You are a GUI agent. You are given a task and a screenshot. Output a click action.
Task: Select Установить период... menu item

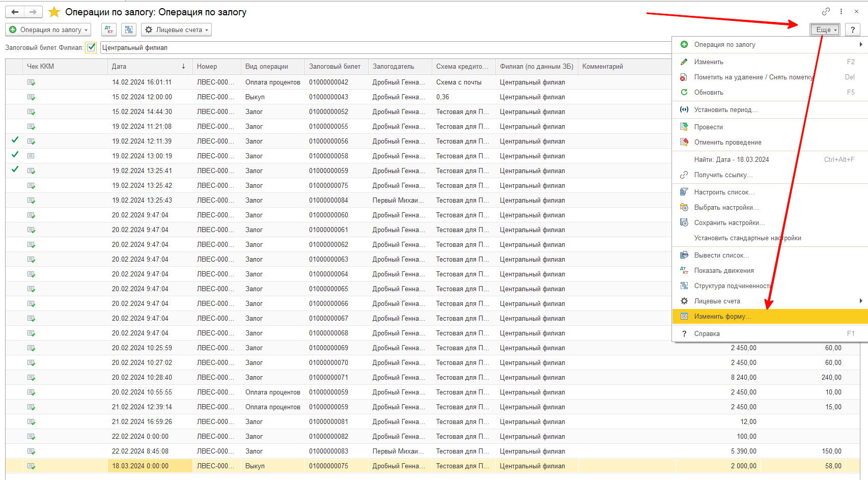[x=770, y=110]
